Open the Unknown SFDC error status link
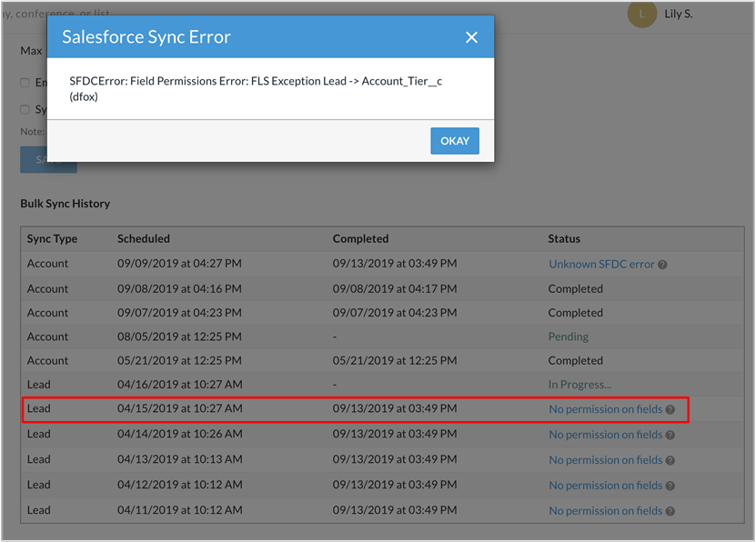The image size is (756, 542). [x=601, y=264]
